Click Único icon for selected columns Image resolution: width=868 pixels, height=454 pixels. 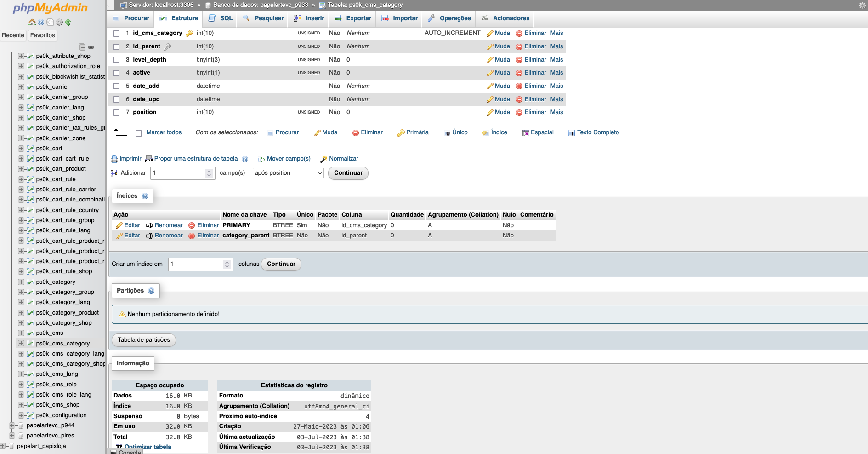pos(447,133)
